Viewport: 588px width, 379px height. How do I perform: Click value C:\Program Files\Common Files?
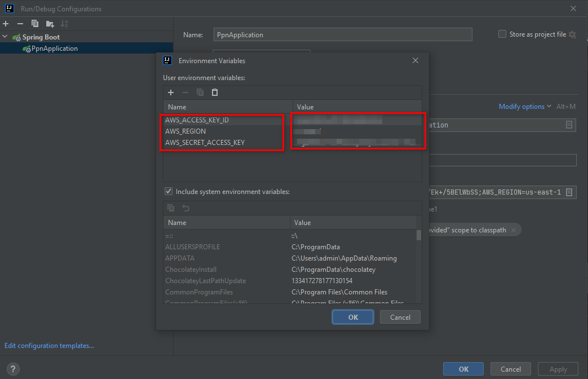click(x=339, y=292)
